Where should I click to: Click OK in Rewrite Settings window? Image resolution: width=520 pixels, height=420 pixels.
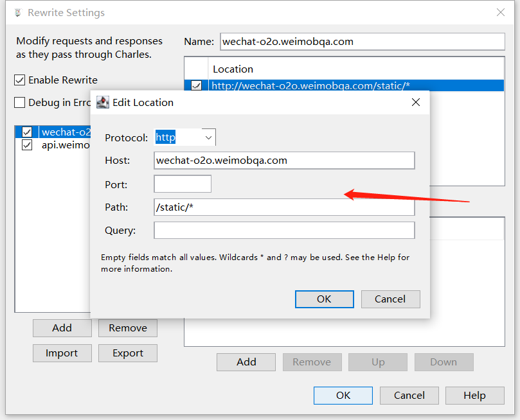[343, 396]
